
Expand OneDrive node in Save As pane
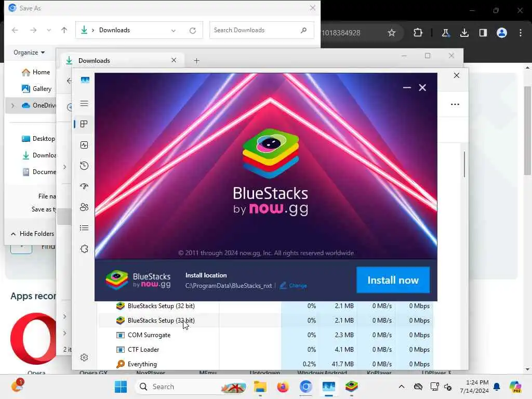(13, 105)
